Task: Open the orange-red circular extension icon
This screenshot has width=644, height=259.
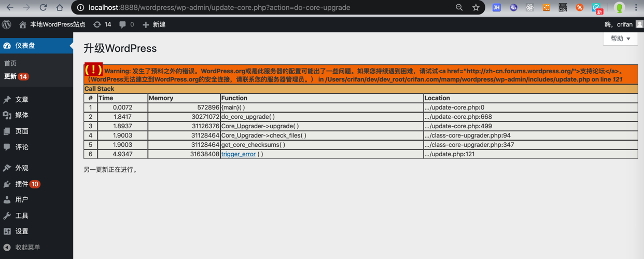Action: 580,8
